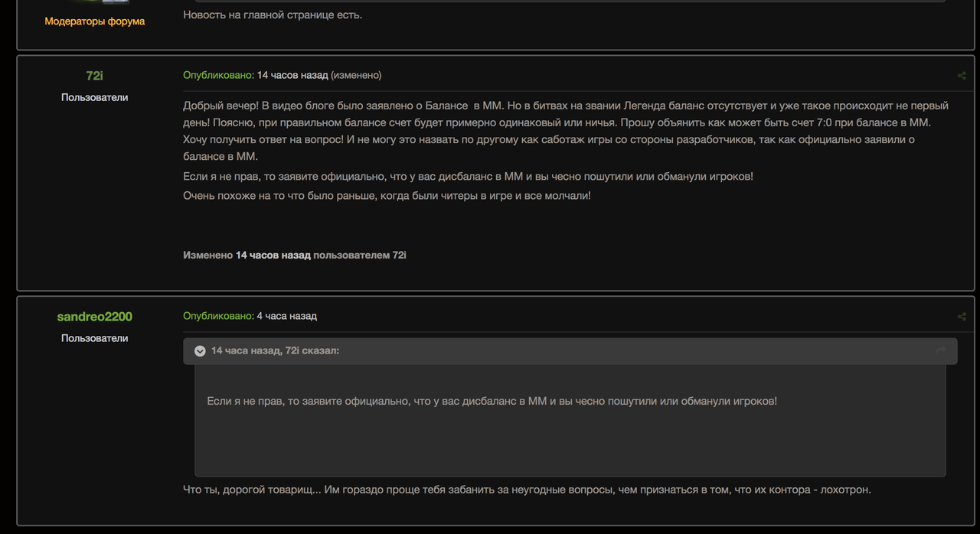980x534 pixels.
Task: Click sandreo2200's reply text below the quote
Action: point(526,490)
